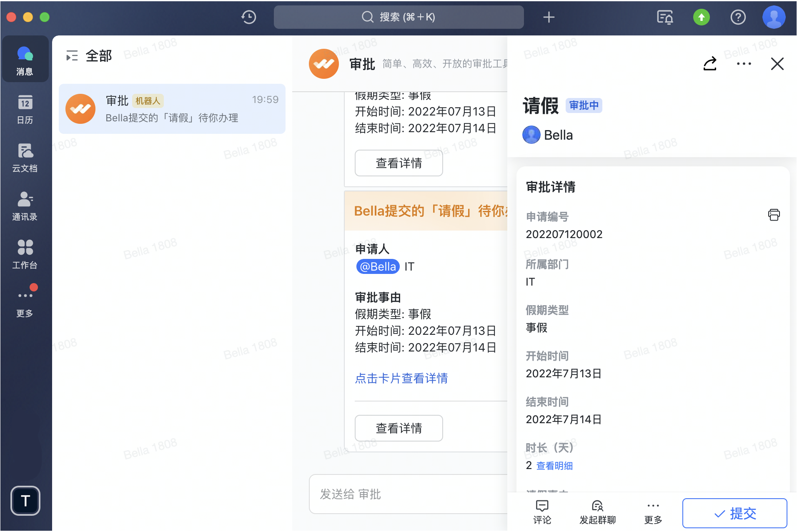Open the 工作台 workbench
This screenshot has height=532, width=797.
pyautogui.click(x=25, y=254)
